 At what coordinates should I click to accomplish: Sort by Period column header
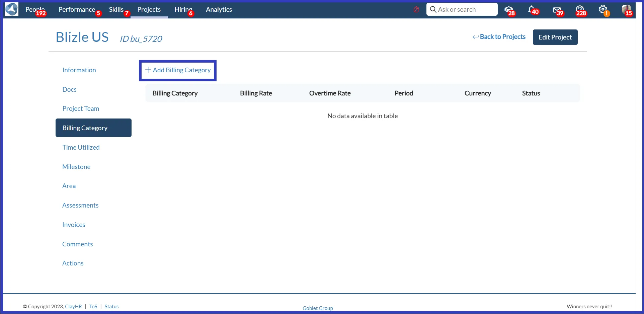click(404, 93)
